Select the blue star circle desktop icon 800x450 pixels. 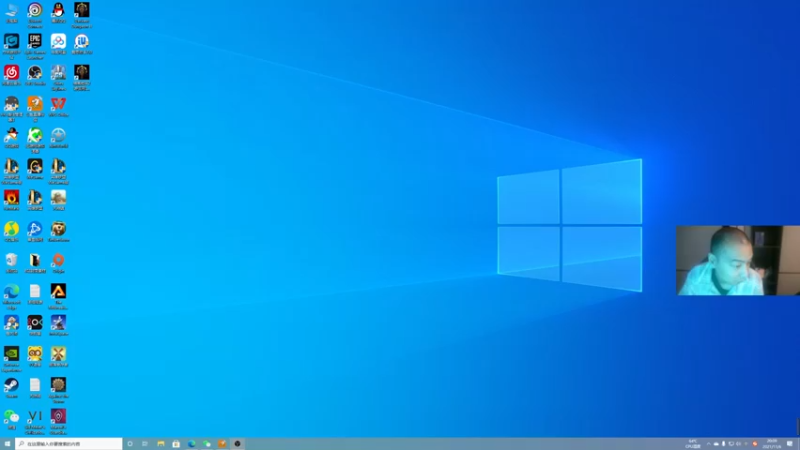tap(58, 138)
